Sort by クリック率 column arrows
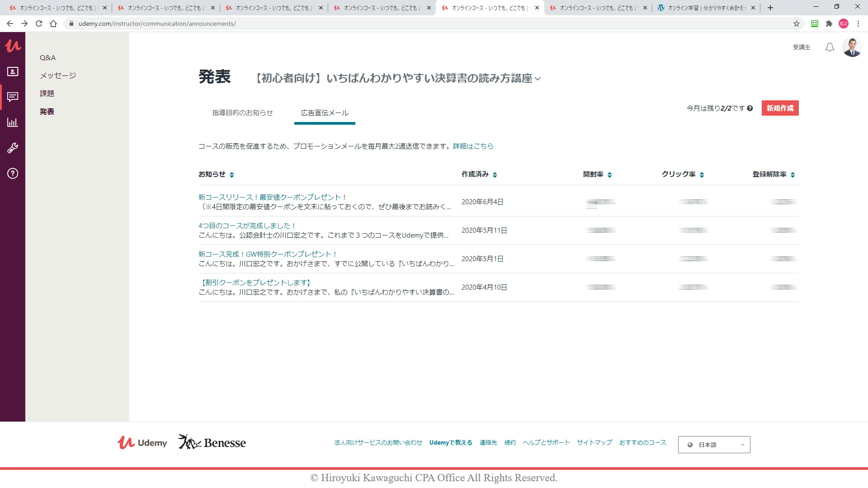 pyautogui.click(x=702, y=175)
